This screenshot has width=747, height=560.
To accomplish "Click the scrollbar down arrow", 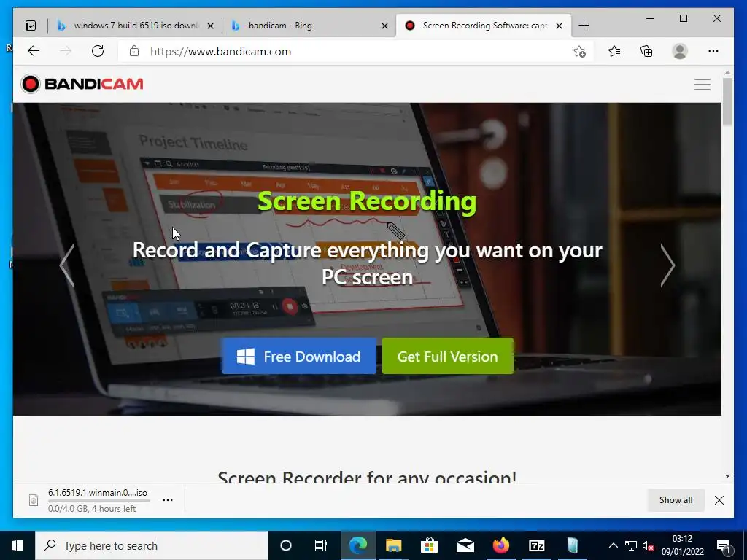I will coord(727,476).
